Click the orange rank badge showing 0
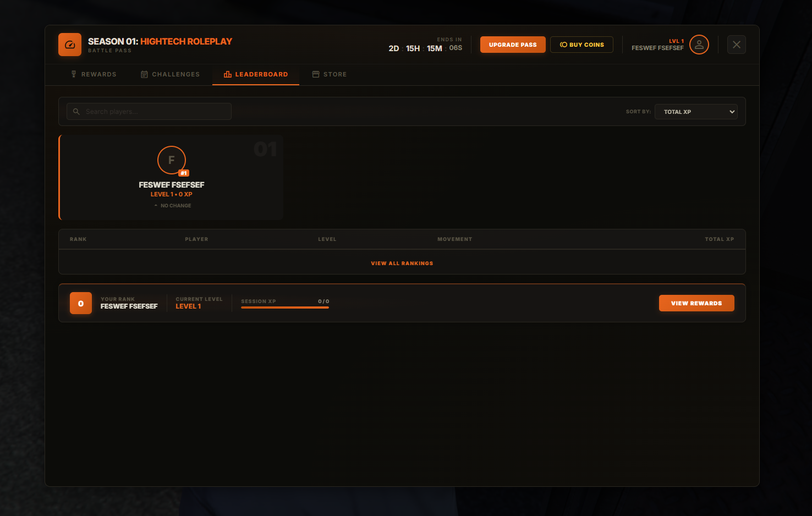This screenshot has height=516, width=812. point(81,303)
